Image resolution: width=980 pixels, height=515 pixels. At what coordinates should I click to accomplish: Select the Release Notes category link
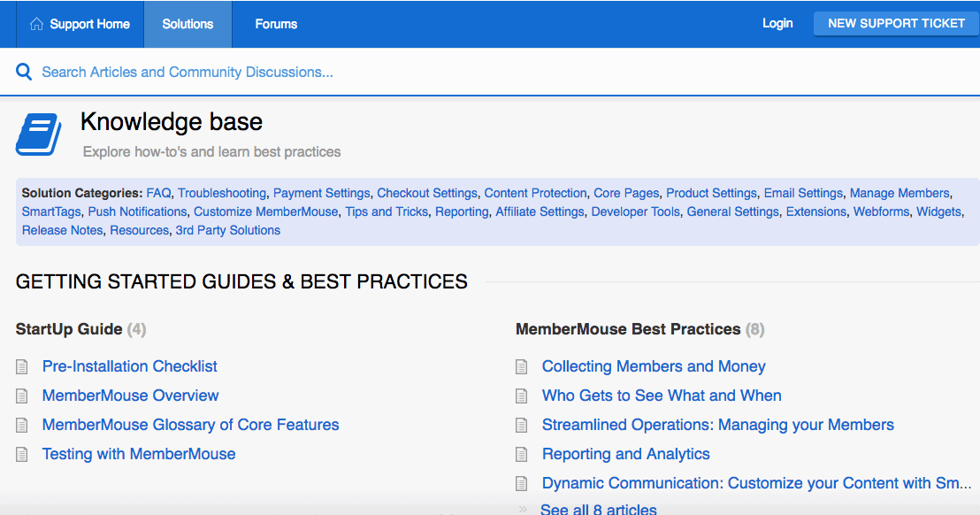pos(63,230)
